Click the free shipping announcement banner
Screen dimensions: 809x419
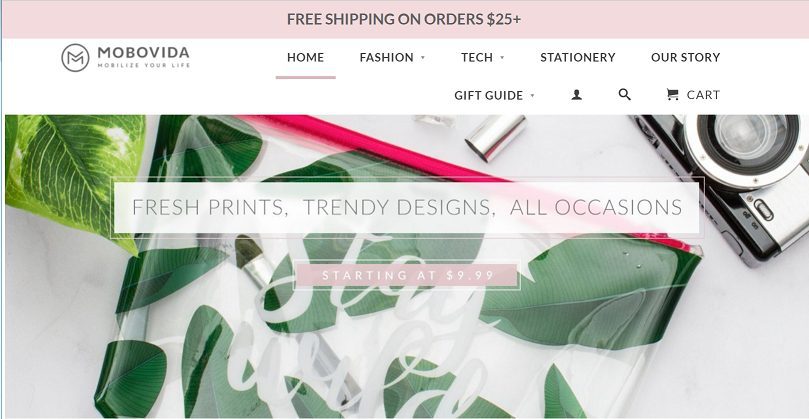coord(404,20)
